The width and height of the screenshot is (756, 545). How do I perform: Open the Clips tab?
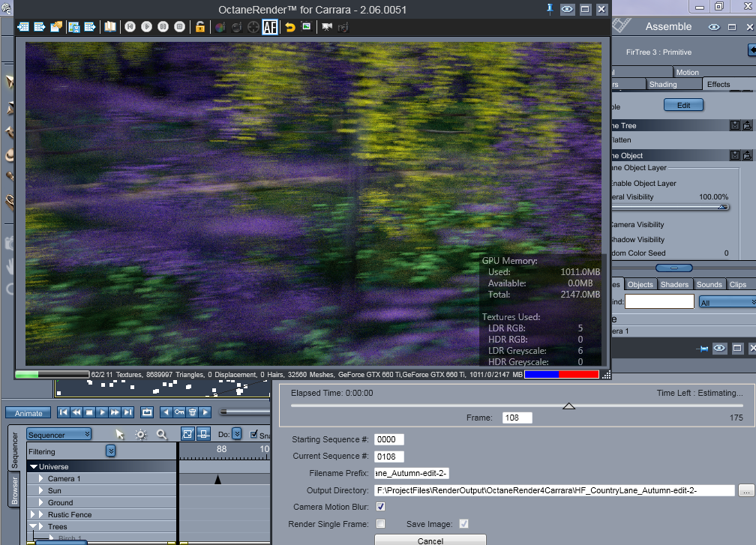738,284
